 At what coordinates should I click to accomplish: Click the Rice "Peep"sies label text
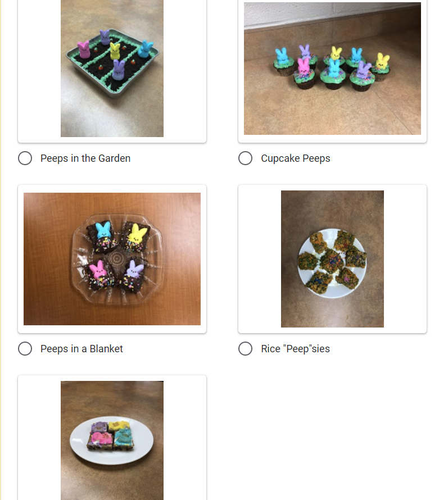(x=296, y=348)
